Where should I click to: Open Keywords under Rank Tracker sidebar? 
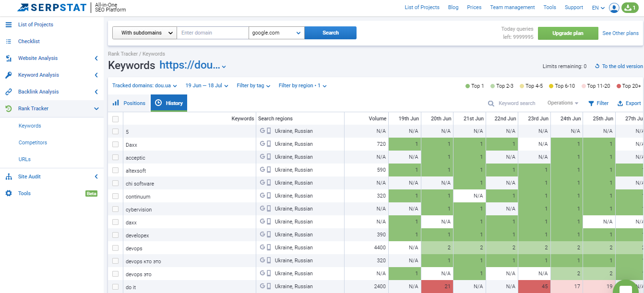point(30,126)
